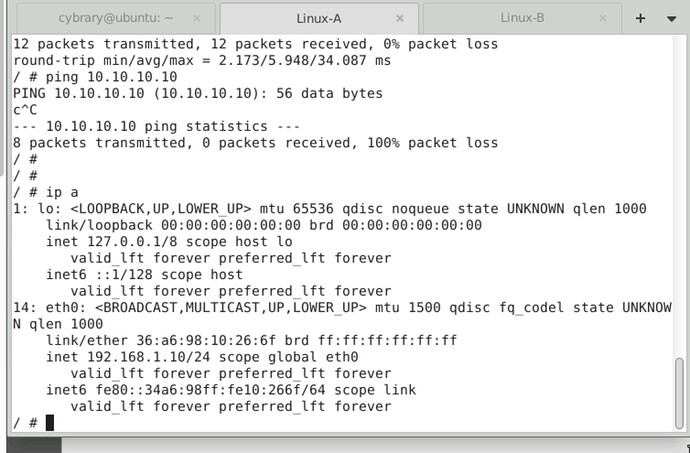Image resolution: width=690 pixels, height=453 pixels.
Task: Open the Linux-B tab
Action: pyautogui.click(x=521, y=17)
